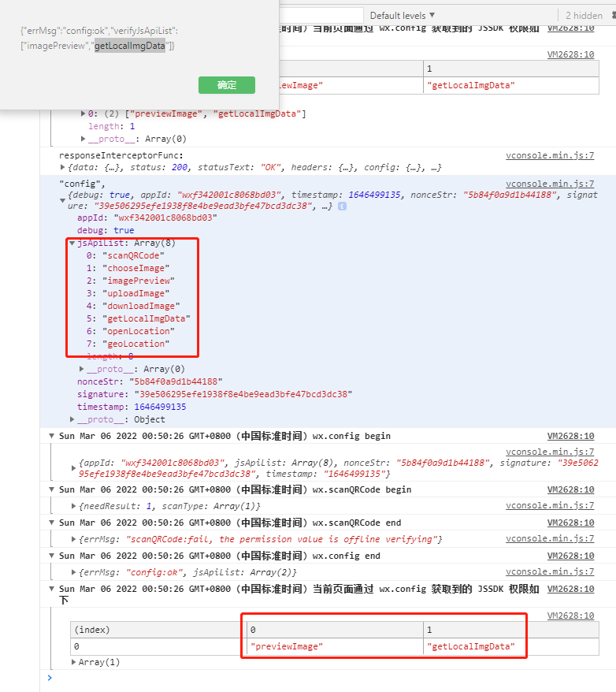
Task: Expand the {errMsg: "config:ok", jsApiList: Array(2)} object
Action: pyautogui.click(x=73, y=572)
